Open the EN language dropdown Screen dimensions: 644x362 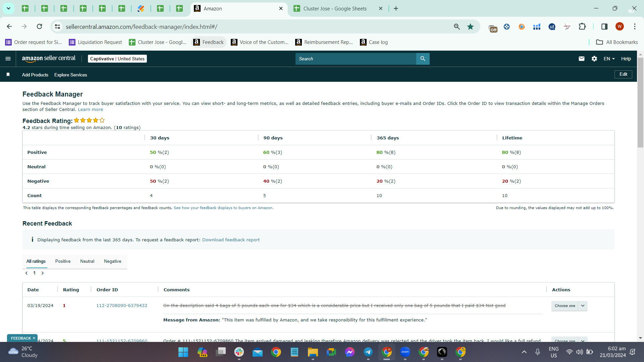(609, 59)
